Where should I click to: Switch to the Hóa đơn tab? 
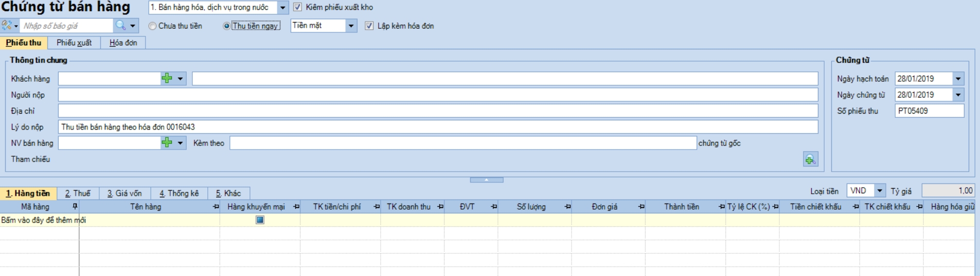pyautogui.click(x=123, y=43)
